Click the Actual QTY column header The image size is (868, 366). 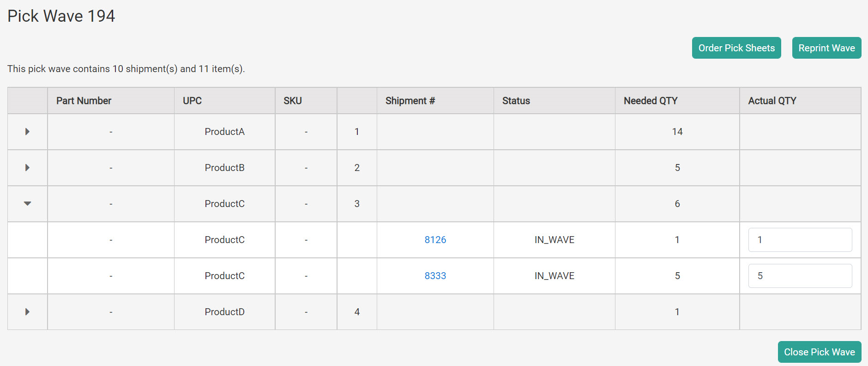[x=772, y=100]
